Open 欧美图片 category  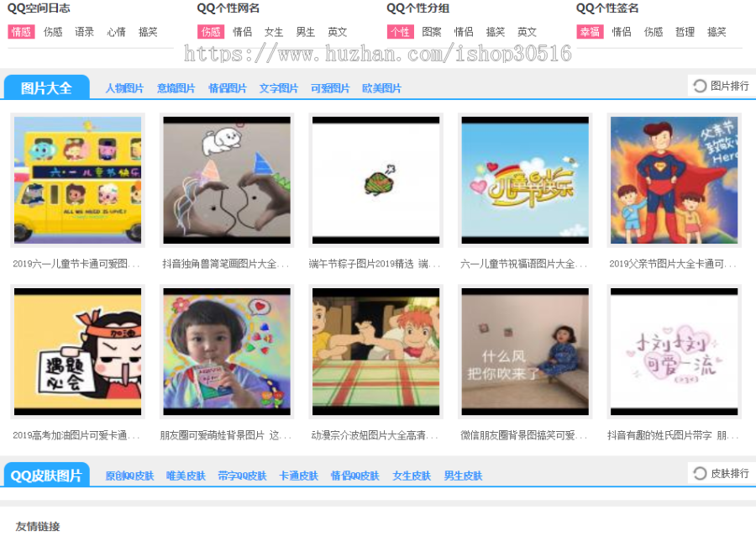point(381,89)
